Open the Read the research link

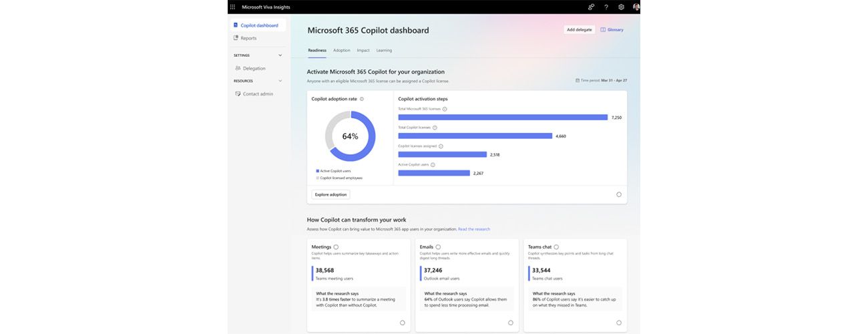(x=474, y=229)
